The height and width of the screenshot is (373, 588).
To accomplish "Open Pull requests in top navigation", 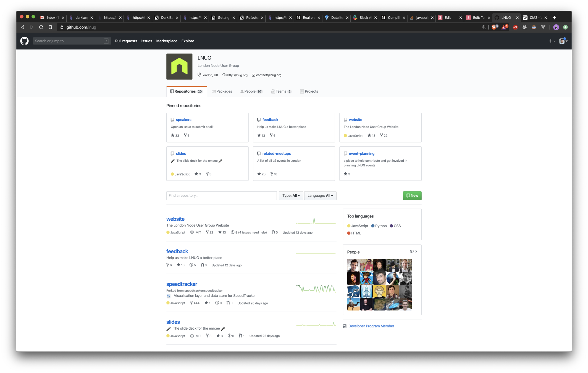I will 126,41.
